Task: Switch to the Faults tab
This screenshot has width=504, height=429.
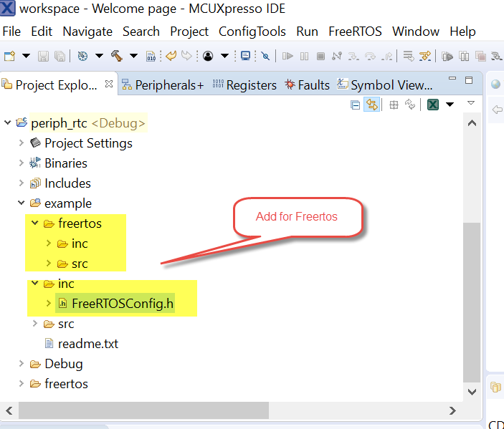Action: point(308,85)
